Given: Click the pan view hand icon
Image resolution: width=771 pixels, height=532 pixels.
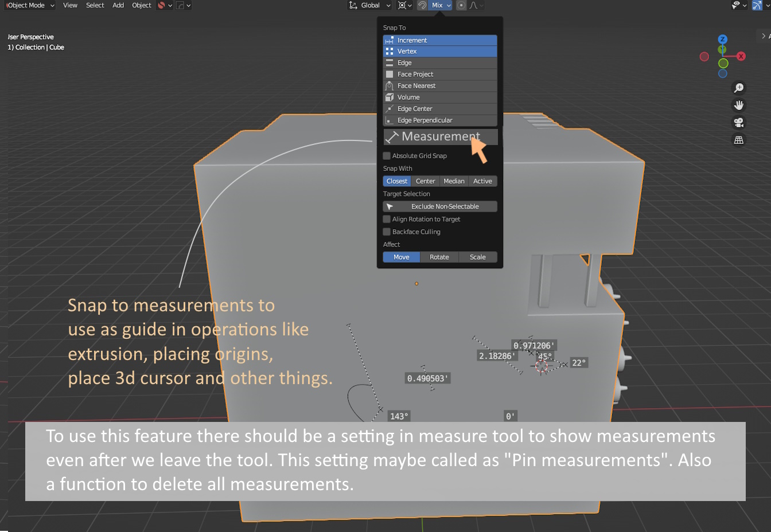Looking at the screenshot, I should [739, 105].
